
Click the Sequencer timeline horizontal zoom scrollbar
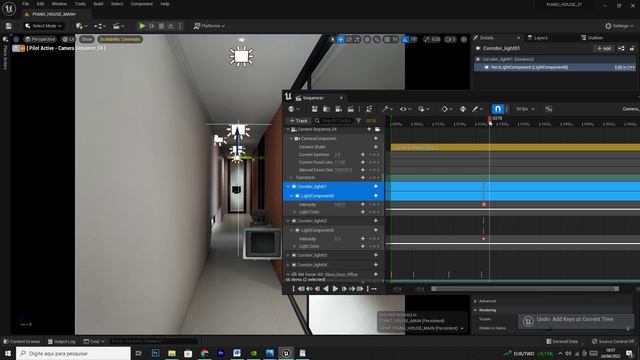(525, 289)
